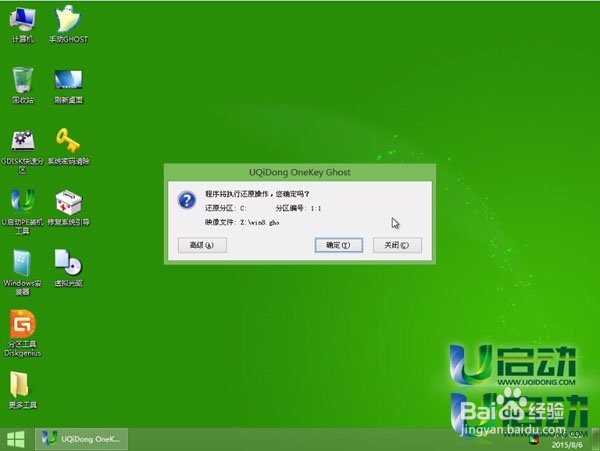Click the 2015/8/6 taskbar date
The width and height of the screenshot is (600, 451).
coord(567,445)
